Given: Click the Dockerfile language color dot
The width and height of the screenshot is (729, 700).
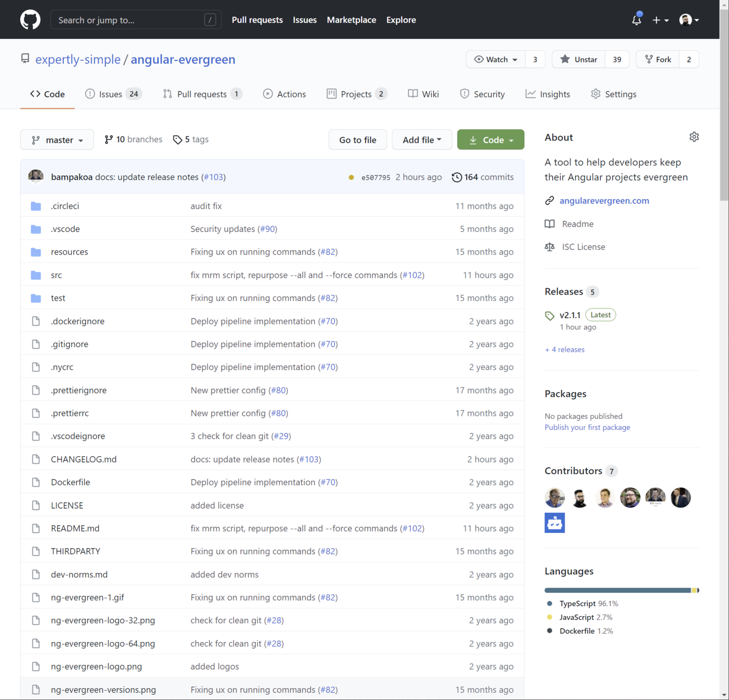Looking at the screenshot, I should 549,631.
